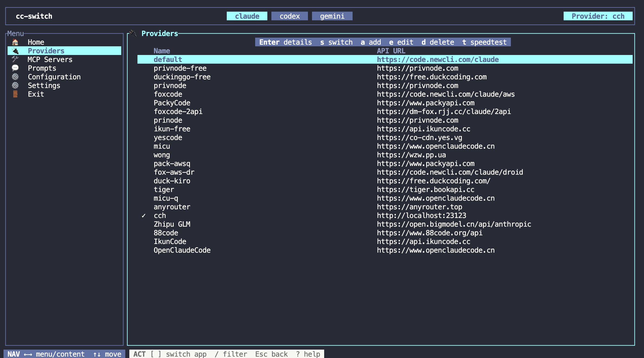Click the plug icon beside the Providers panel title
This screenshot has width=644, height=358.
133,33
